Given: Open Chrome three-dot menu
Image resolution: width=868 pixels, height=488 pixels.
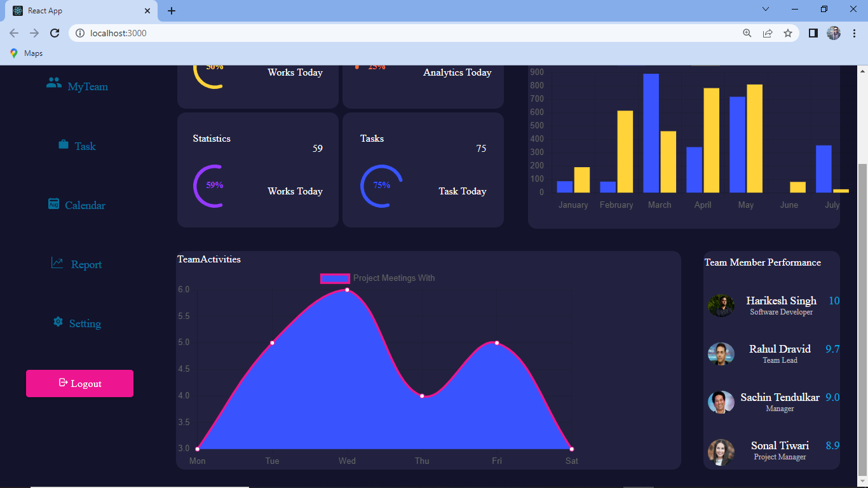Looking at the screenshot, I should click(x=854, y=33).
